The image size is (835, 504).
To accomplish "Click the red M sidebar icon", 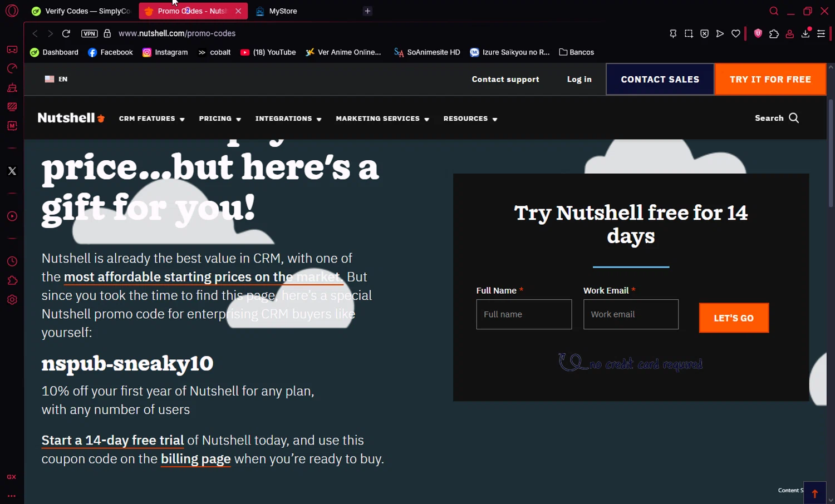I will click(x=12, y=126).
